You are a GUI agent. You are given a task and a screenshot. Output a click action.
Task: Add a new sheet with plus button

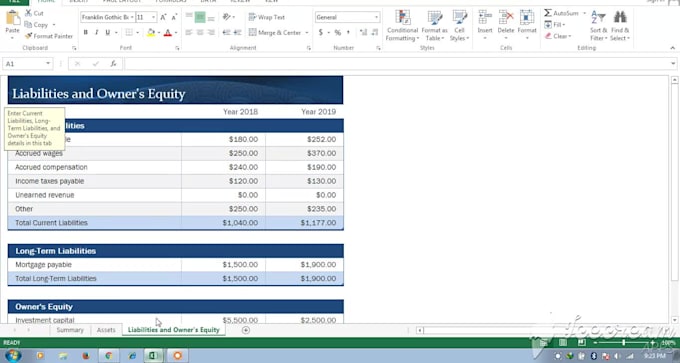pyautogui.click(x=245, y=330)
